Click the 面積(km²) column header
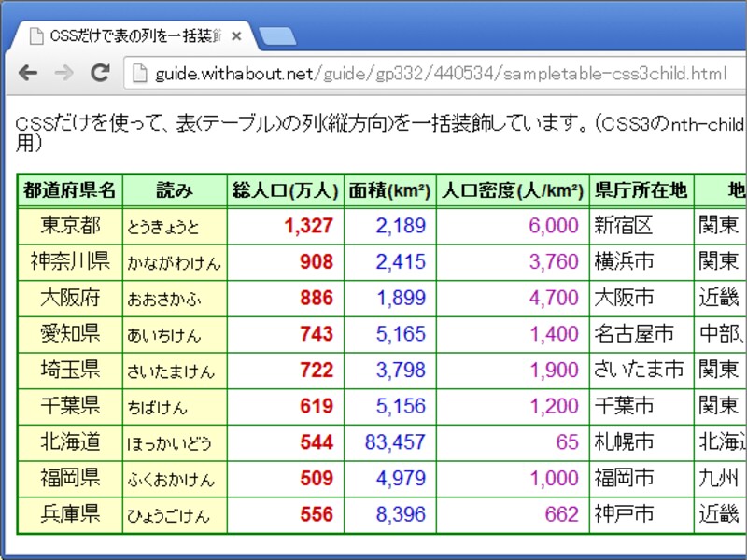This screenshot has height=560, width=747. (388, 189)
